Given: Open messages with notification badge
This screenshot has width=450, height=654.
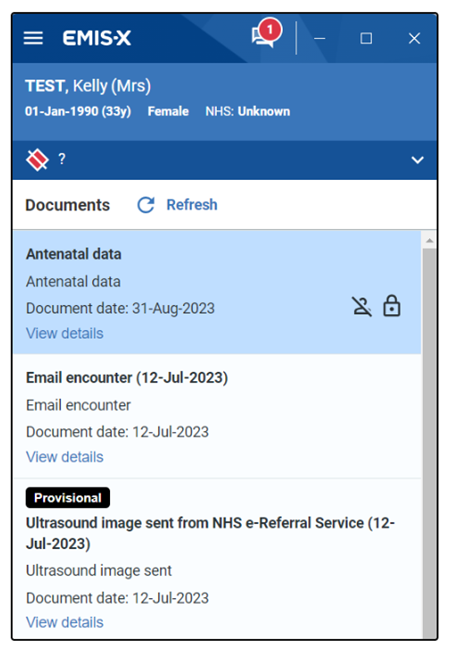Looking at the screenshot, I should click(x=266, y=33).
